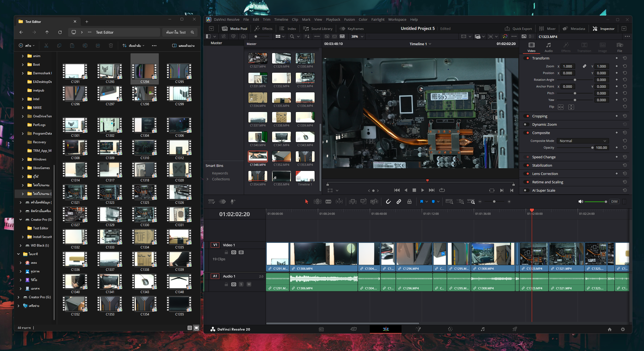
Task: Click the linked selection chain icon
Action: 399,202
